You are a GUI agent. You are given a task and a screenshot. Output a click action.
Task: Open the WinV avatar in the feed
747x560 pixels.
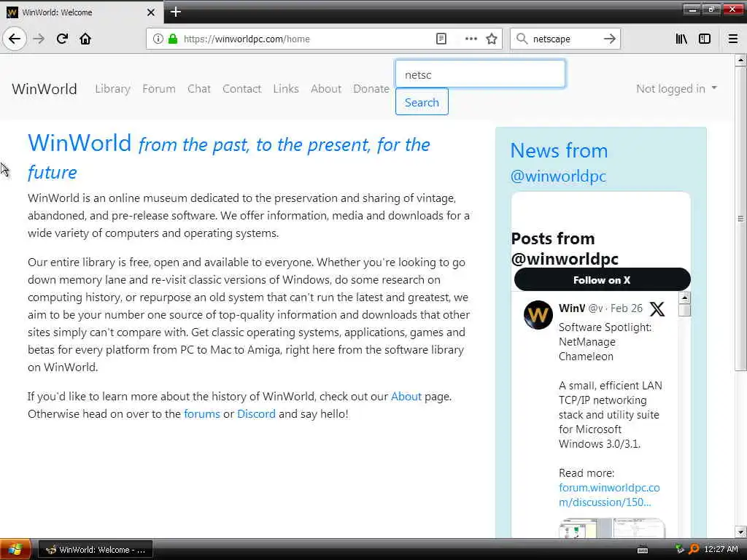point(538,315)
